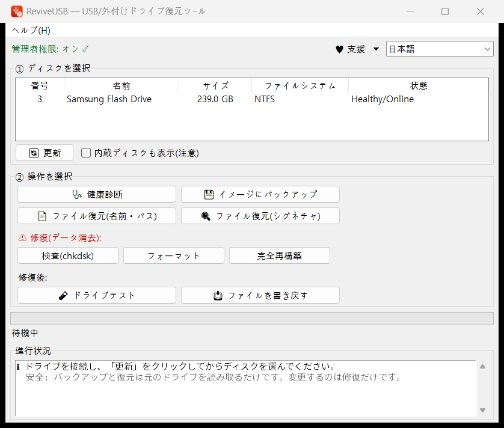Click the 名前 column header
504x428 pixels.
[x=121, y=86]
